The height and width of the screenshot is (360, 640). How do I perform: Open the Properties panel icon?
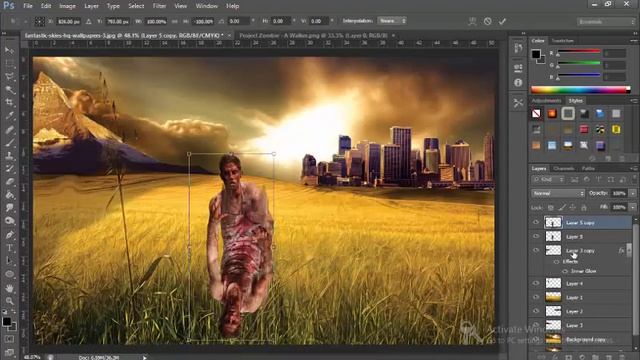pyautogui.click(x=518, y=68)
